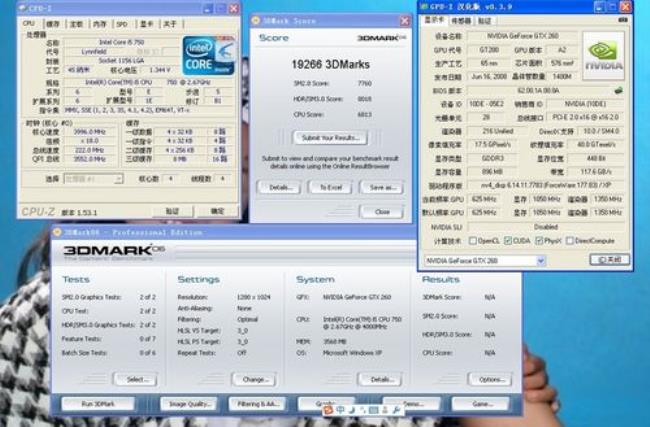Click Submit Your Results button
The height and width of the screenshot is (427, 650).
click(x=330, y=138)
